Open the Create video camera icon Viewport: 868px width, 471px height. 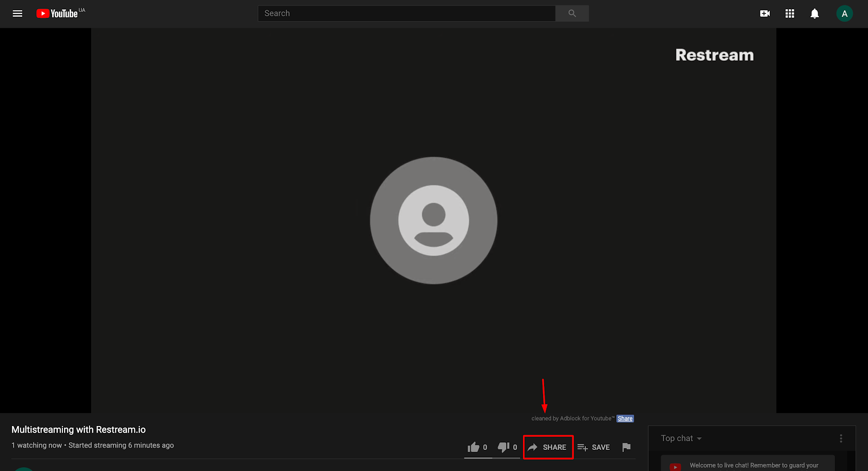point(765,14)
